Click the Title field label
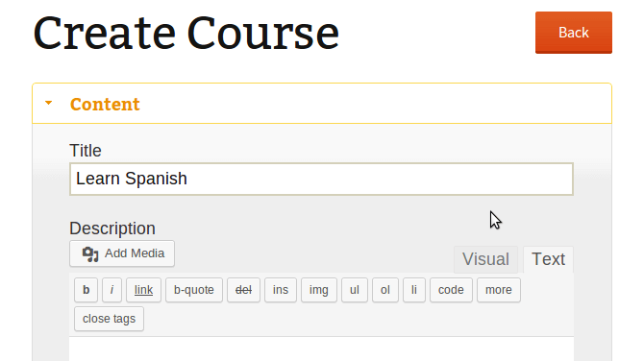The width and height of the screenshot is (644, 361). 86,151
